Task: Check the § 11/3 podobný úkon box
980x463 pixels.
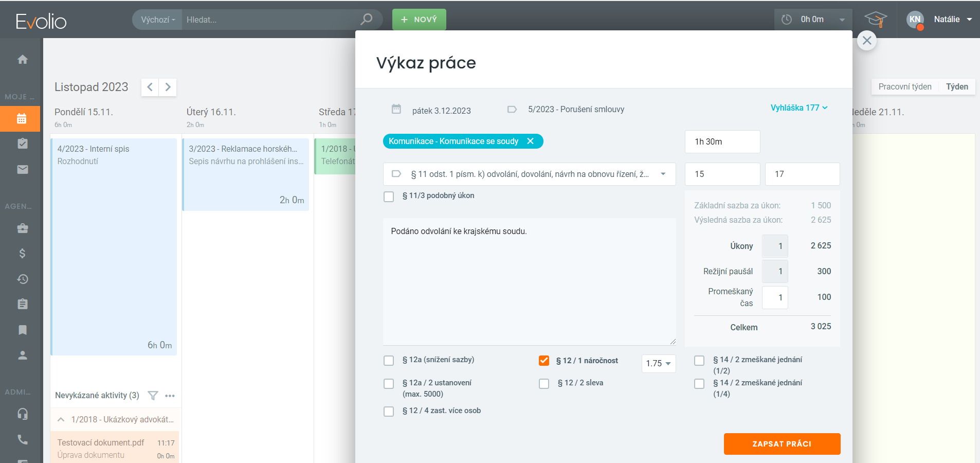Action: [389, 197]
